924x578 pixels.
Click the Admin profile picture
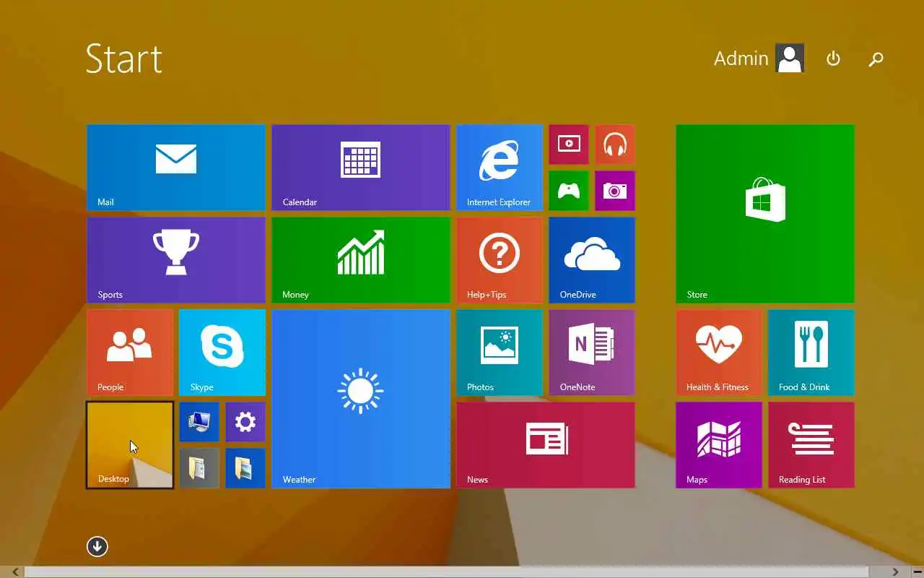tap(790, 59)
